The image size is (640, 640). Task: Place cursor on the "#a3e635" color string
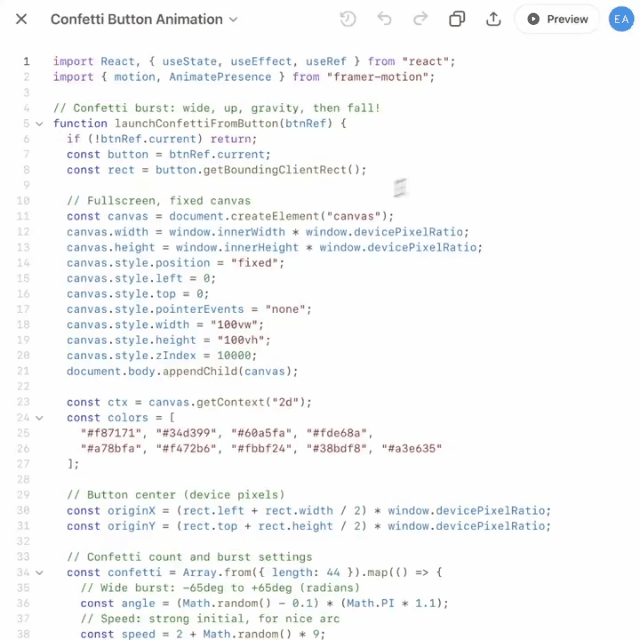(412, 448)
